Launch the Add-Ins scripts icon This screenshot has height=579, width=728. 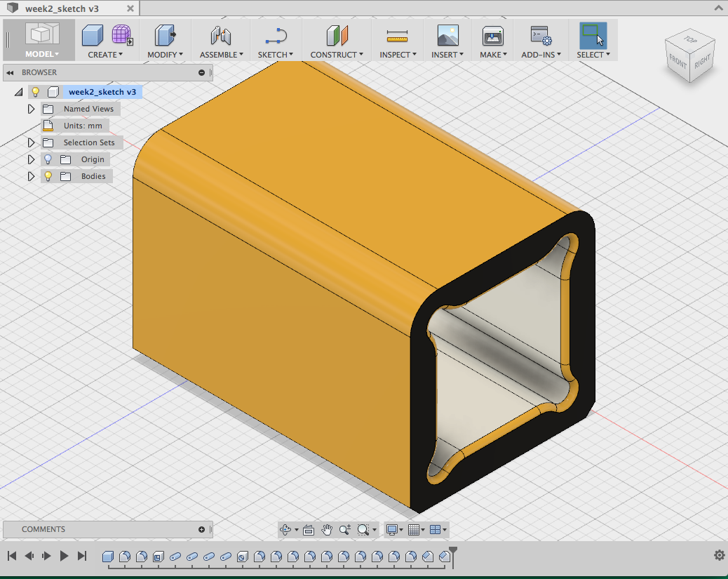pos(541,35)
